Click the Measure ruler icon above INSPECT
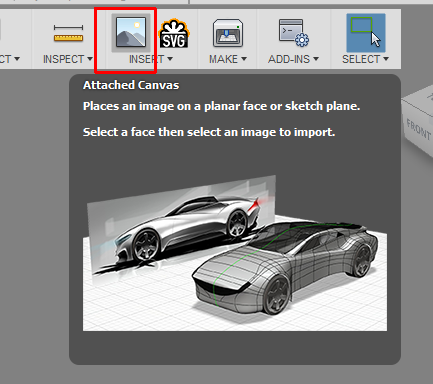This screenshot has width=433, height=384. 68,33
